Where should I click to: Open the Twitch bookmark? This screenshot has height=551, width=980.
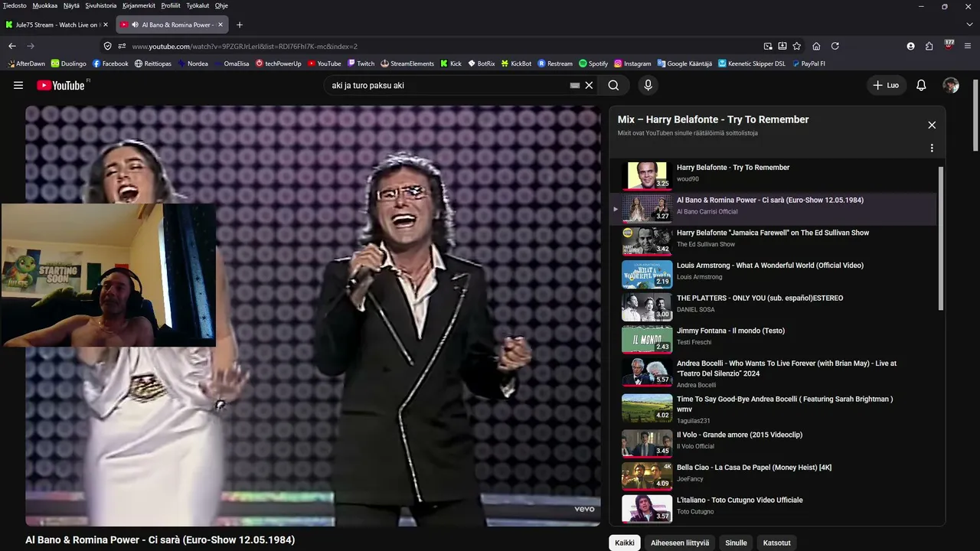click(361, 64)
